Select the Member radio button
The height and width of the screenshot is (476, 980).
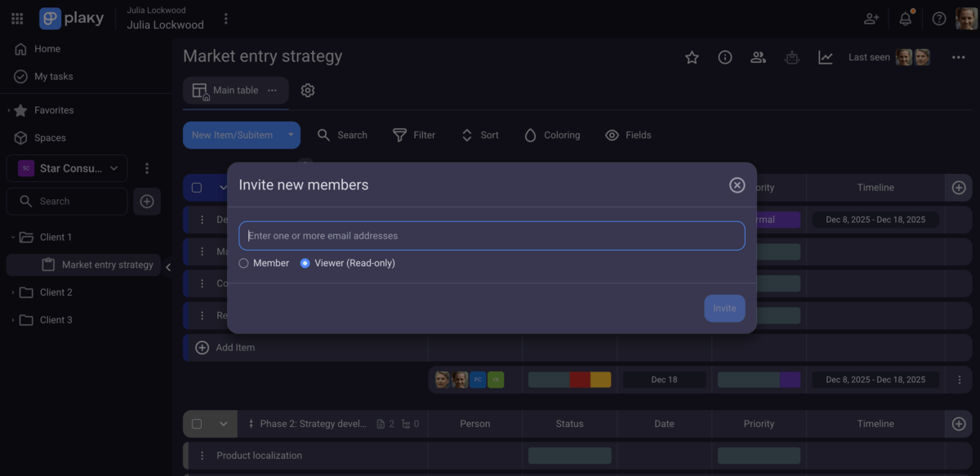(243, 263)
